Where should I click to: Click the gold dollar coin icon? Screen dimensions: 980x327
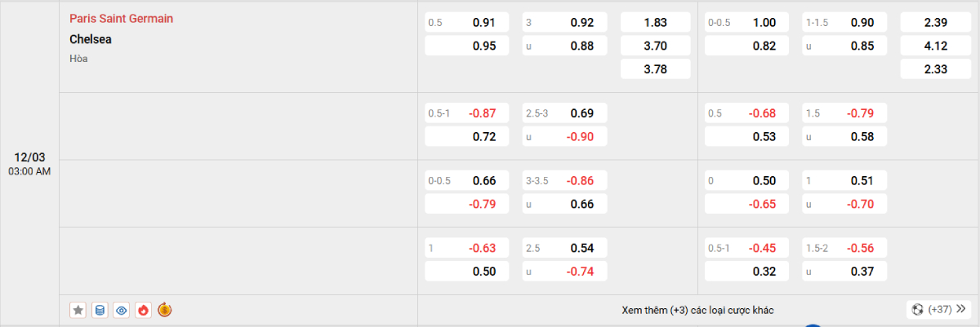tap(164, 310)
